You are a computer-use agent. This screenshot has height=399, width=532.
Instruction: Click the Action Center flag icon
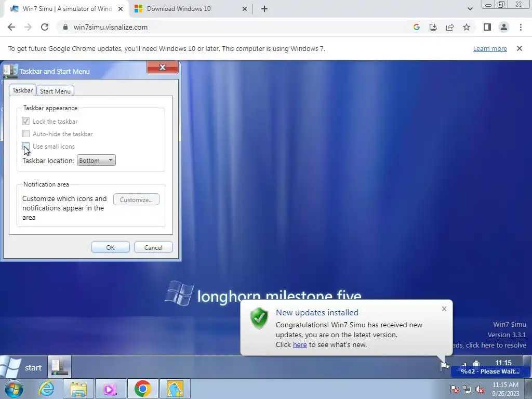coord(444,366)
